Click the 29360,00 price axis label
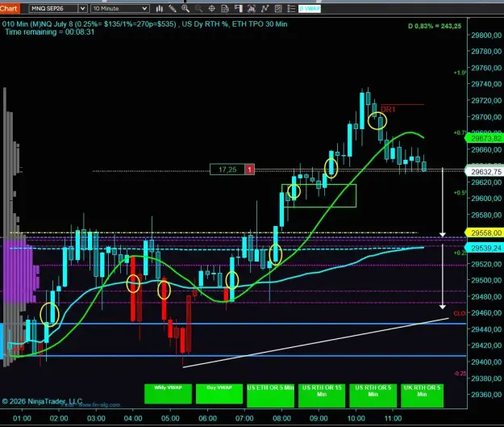This screenshot has width=504, height=427. click(486, 395)
